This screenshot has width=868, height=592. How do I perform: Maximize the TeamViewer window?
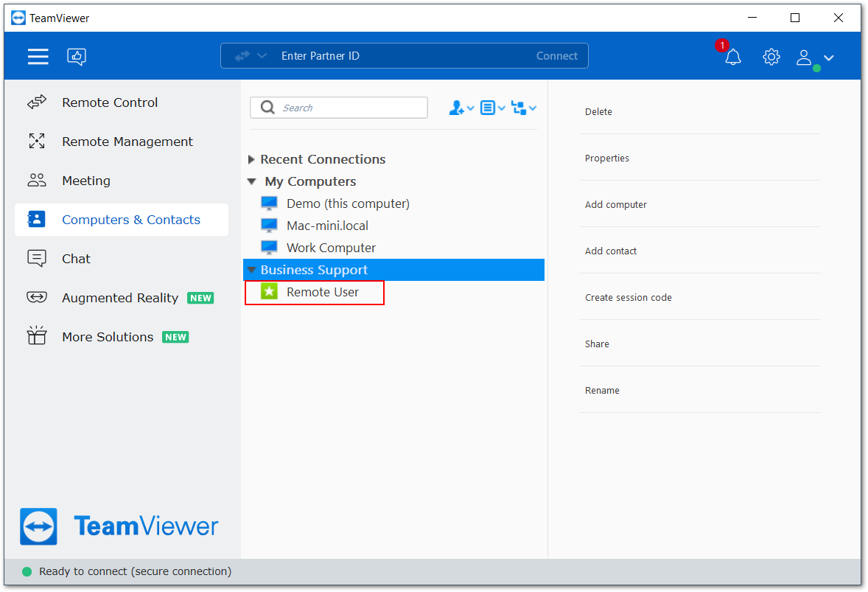[795, 18]
